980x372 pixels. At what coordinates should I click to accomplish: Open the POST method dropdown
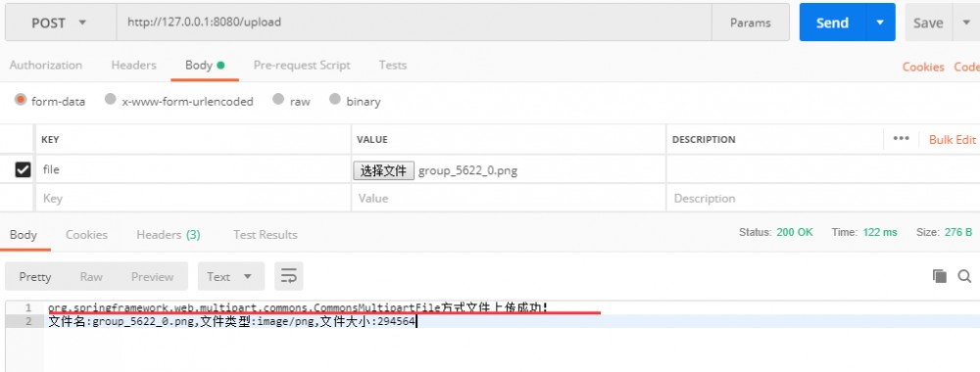click(x=61, y=23)
